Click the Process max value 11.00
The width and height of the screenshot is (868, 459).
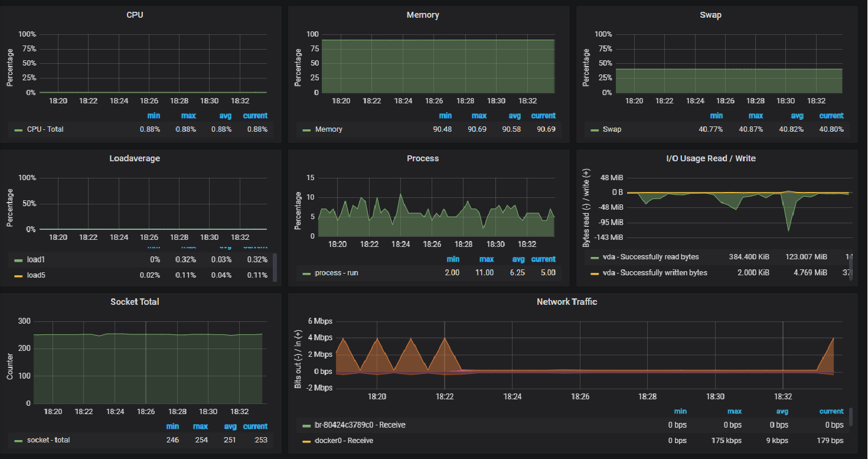[485, 272]
